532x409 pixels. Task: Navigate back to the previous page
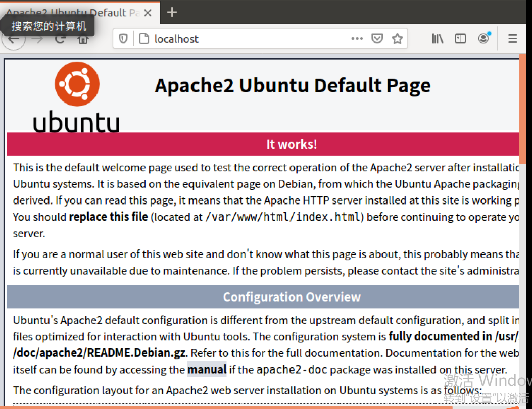coord(14,38)
